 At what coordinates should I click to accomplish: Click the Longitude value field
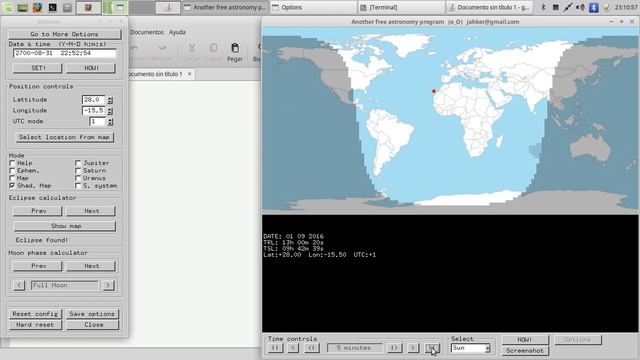[93, 111]
